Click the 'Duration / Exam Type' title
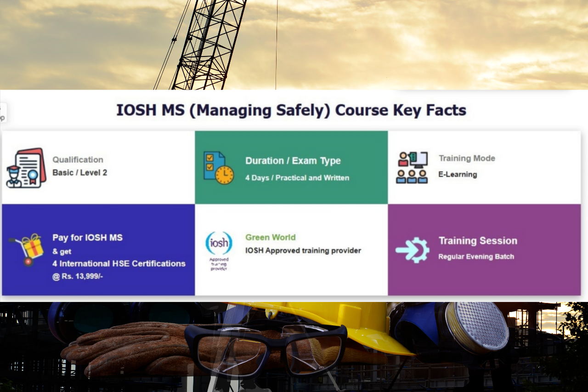 (293, 161)
